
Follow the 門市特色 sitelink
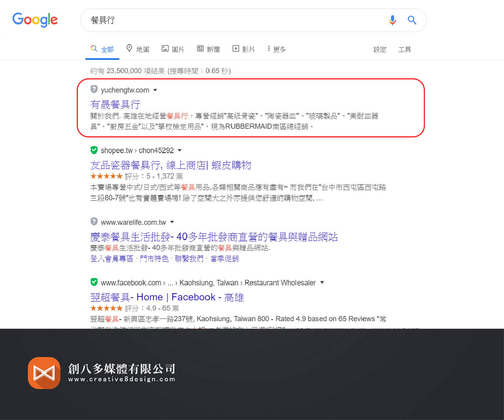click(154, 259)
